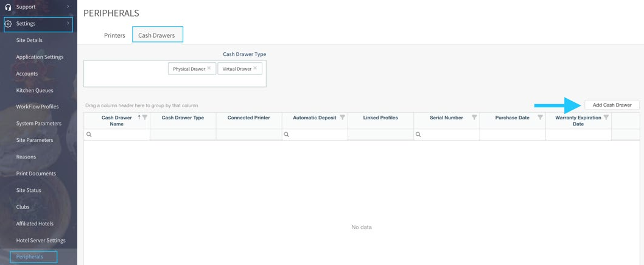Open the Purchase Date column filter icon
Screen dimensions: 644x265
540,118
